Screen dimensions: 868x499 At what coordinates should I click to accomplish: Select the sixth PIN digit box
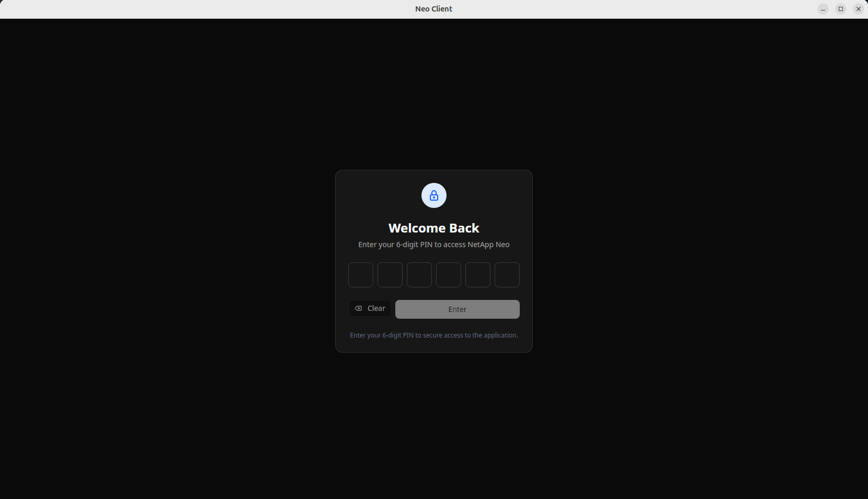tap(507, 274)
